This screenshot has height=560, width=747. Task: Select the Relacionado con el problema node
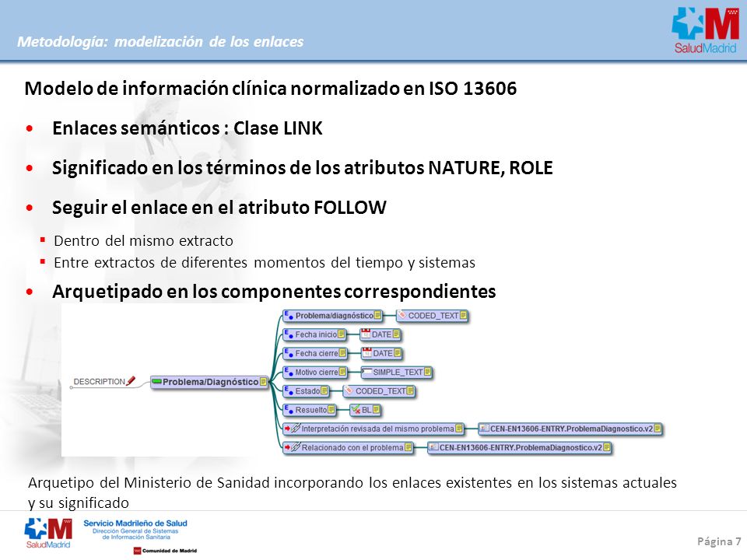349,448
